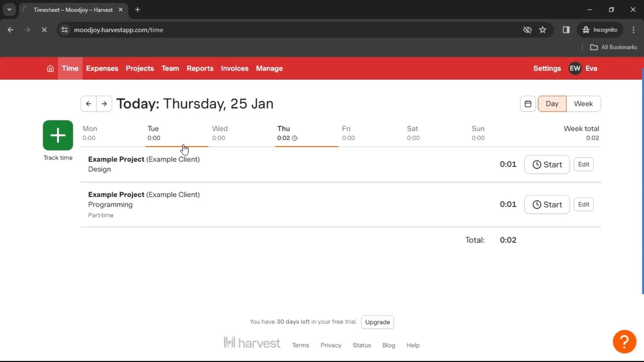Edit the Programming time entry
Image resolution: width=644 pixels, height=362 pixels.
[583, 204]
